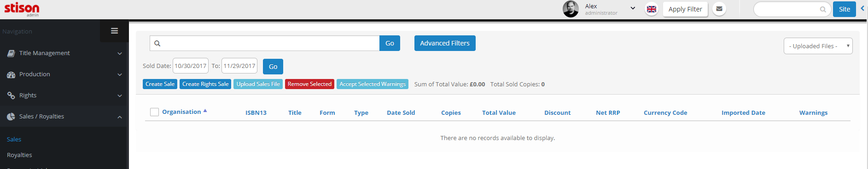Expand the Title Management menu chevron
This screenshot has width=868, height=169.
[x=120, y=54]
